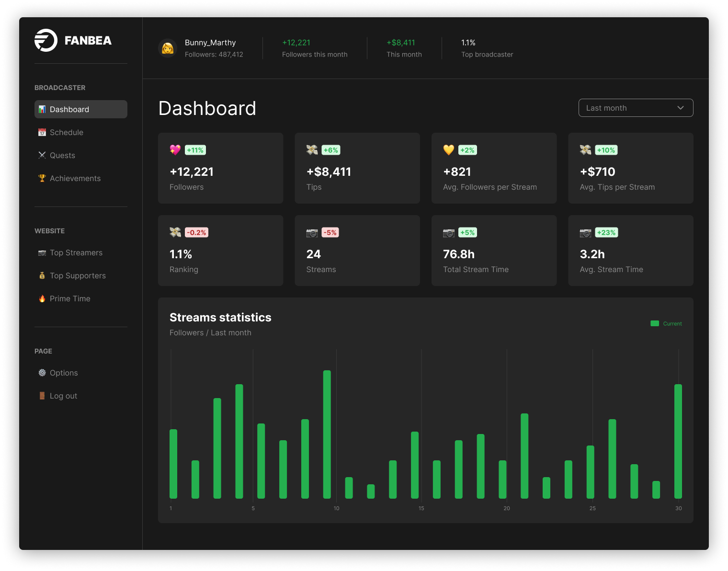The width and height of the screenshot is (728, 571).
Task: Click the +23% badge on Avg. Stream Time card
Action: 606,232
